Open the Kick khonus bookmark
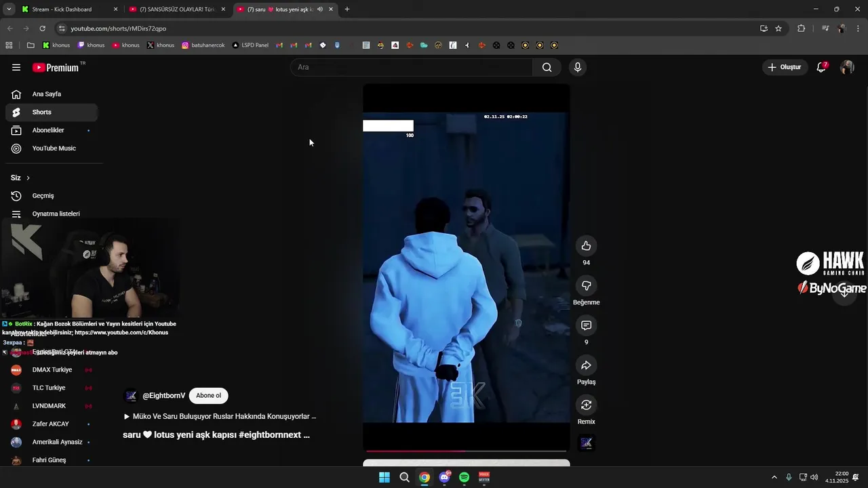This screenshot has height=488, width=868. tap(56, 45)
